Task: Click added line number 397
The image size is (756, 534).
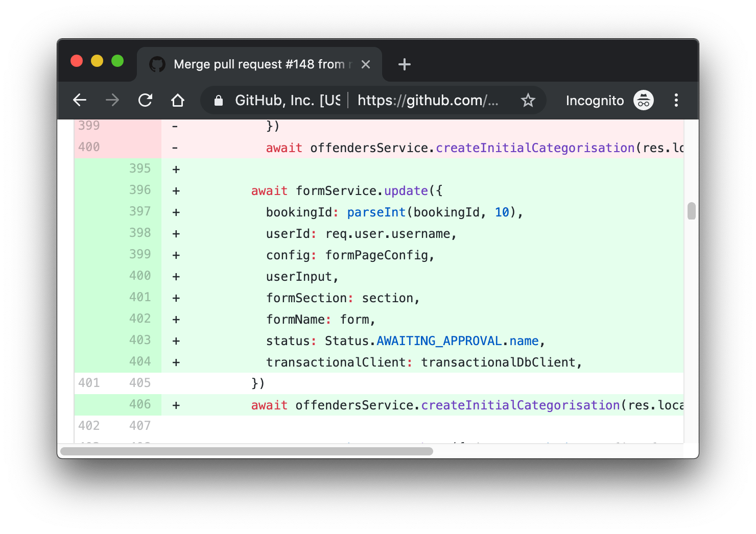Action: click(x=140, y=211)
